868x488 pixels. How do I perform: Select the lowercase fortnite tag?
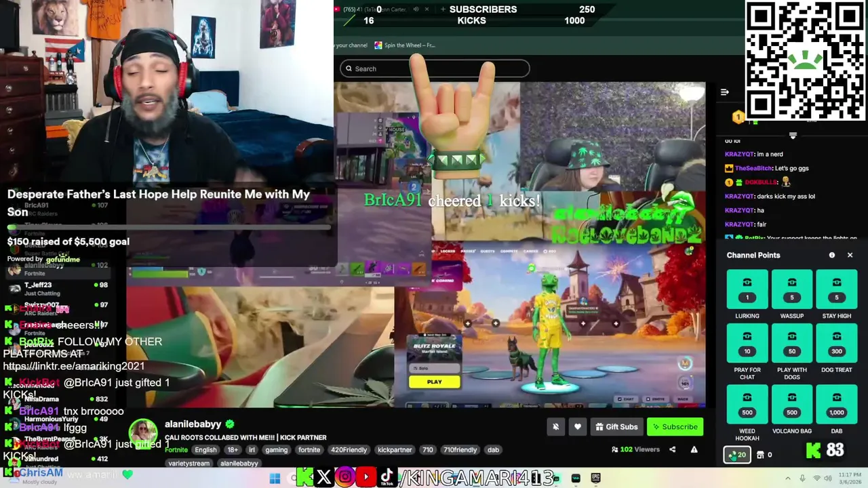click(x=309, y=449)
